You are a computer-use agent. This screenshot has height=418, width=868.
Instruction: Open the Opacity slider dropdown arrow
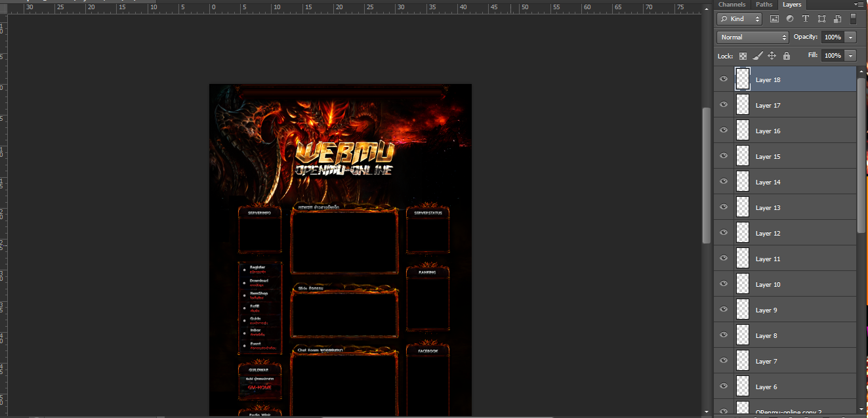pos(851,37)
